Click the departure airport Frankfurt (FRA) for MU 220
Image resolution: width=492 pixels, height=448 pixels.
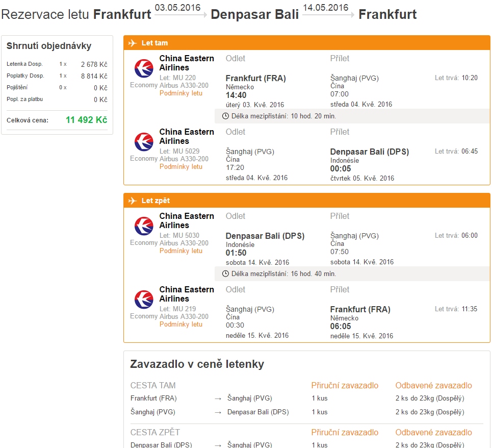click(x=256, y=78)
